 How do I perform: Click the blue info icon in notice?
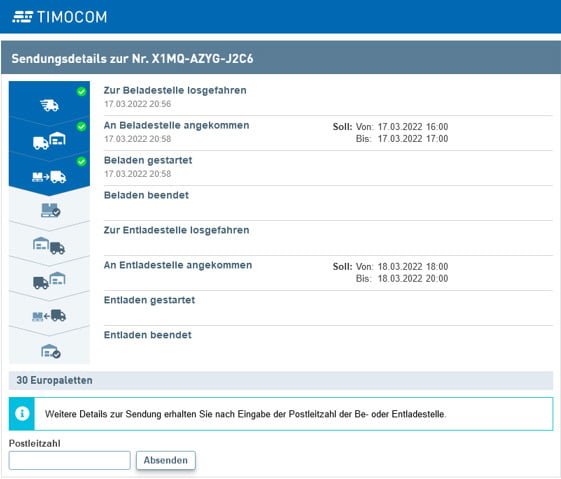[22, 414]
